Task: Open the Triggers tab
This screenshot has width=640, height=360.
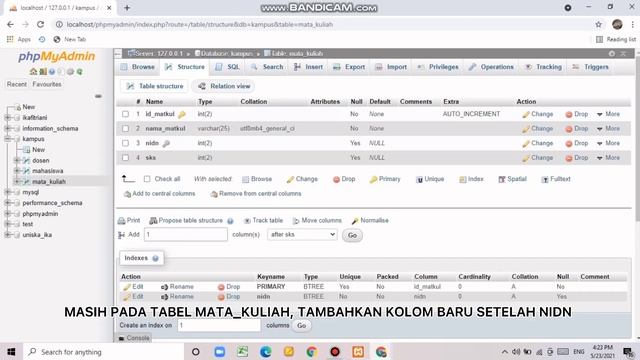Action: 591,67
